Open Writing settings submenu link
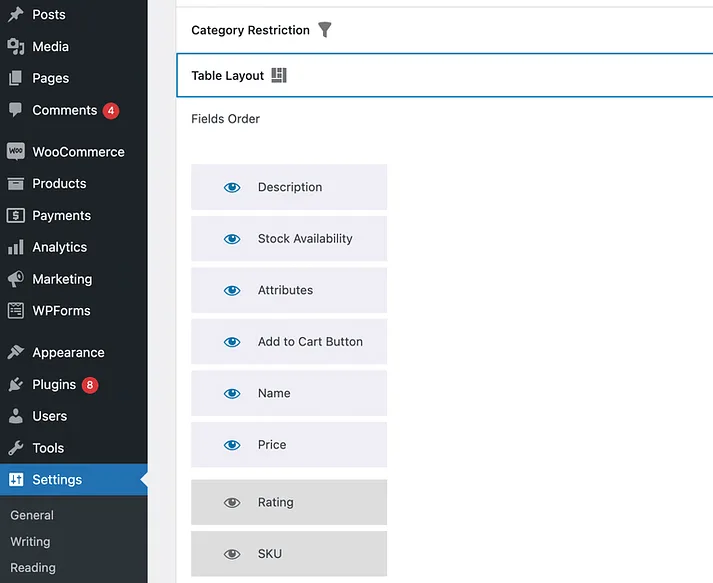The width and height of the screenshot is (713, 583). (30, 542)
